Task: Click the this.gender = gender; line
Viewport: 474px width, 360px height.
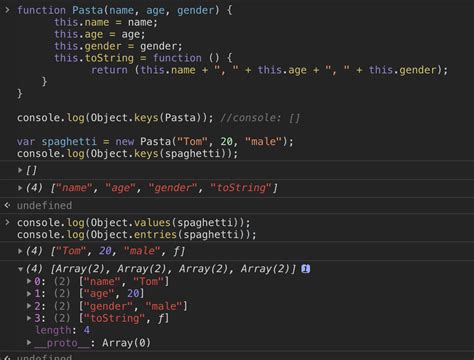Action: [x=118, y=46]
